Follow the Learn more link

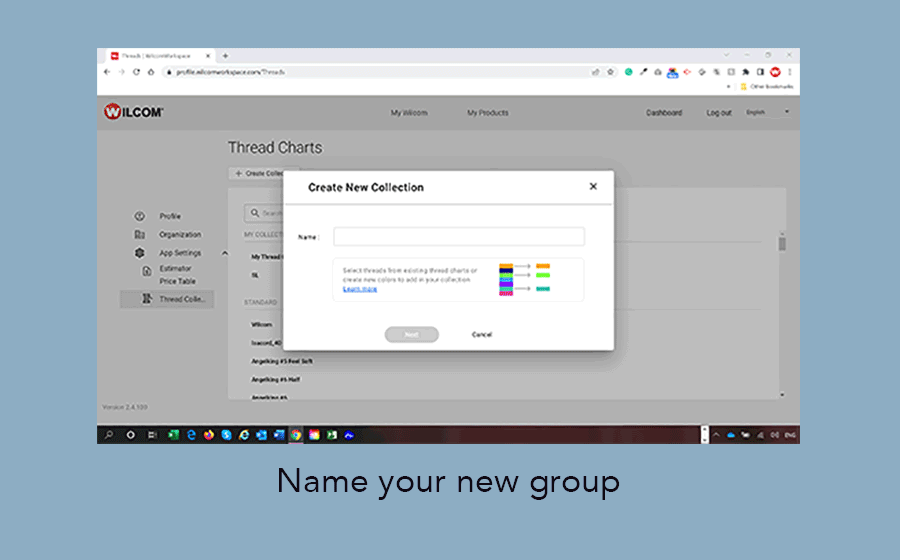[x=360, y=289]
